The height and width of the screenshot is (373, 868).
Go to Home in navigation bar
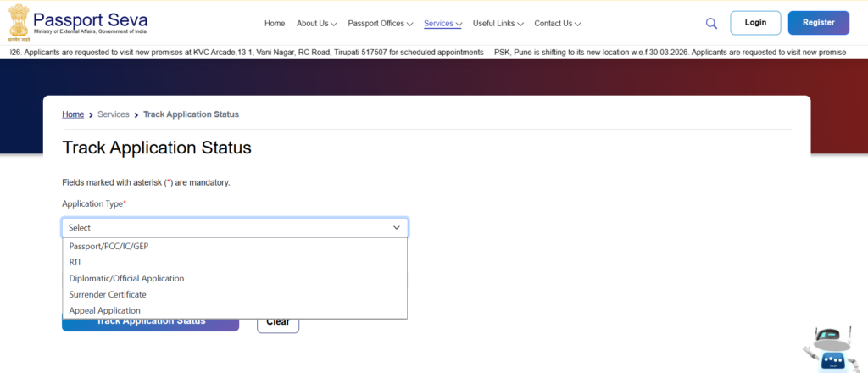pos(275,23)
